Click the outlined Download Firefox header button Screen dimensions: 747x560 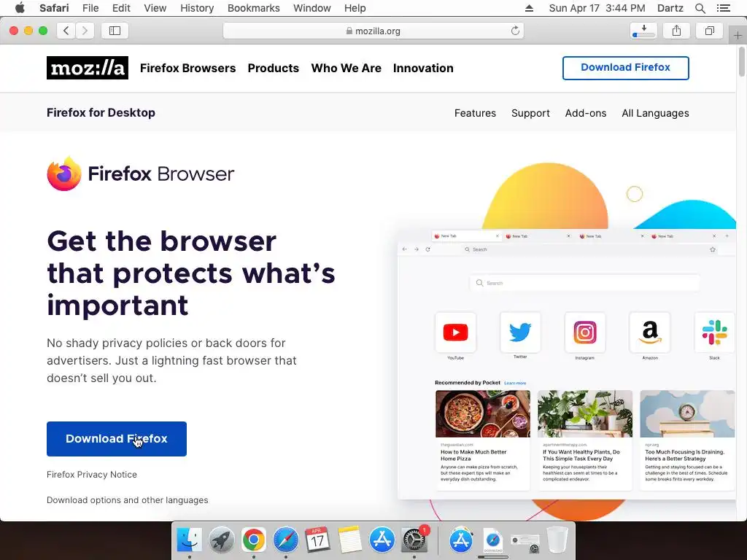point(625,68)
